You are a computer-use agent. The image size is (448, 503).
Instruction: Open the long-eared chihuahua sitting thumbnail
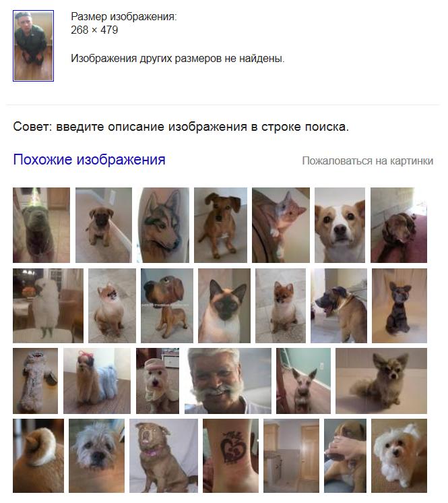click(381, 381)
